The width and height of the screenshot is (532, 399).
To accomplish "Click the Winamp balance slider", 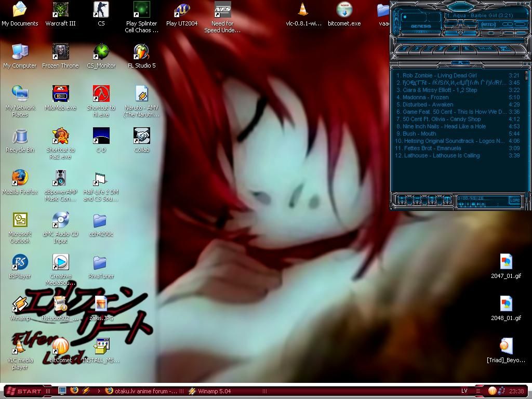I will [491, 33].
